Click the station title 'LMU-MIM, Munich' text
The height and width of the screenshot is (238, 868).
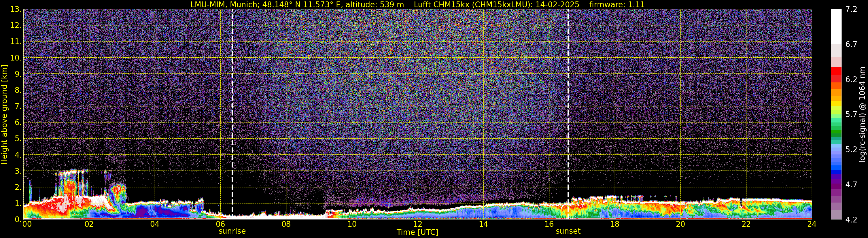pos(225,4)
